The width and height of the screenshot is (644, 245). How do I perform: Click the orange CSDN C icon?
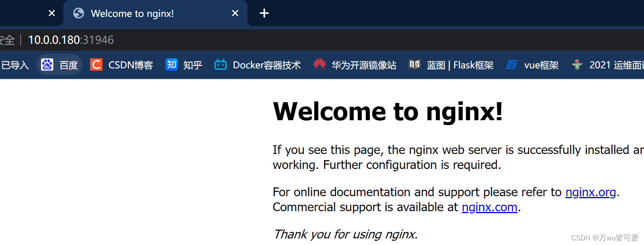click(96, 65)
